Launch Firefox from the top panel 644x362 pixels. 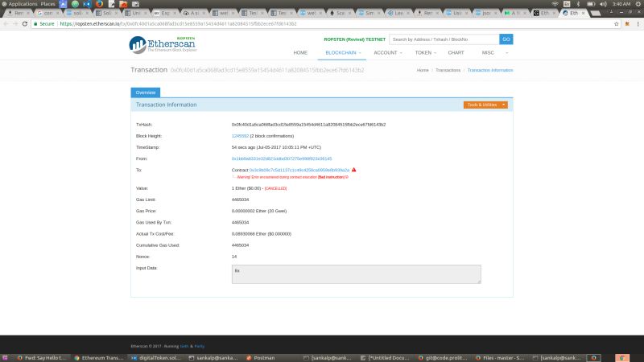point(99,4)
